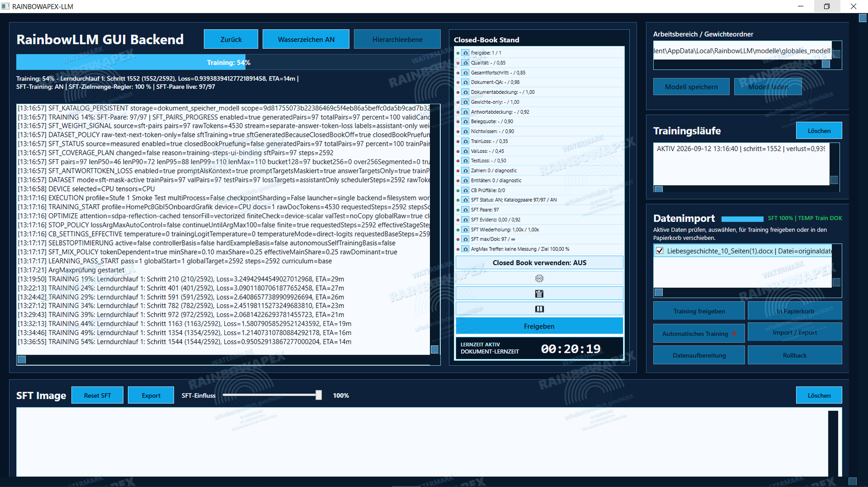Click the icon beside Antwortabdeckung row

tap(465, 112)
